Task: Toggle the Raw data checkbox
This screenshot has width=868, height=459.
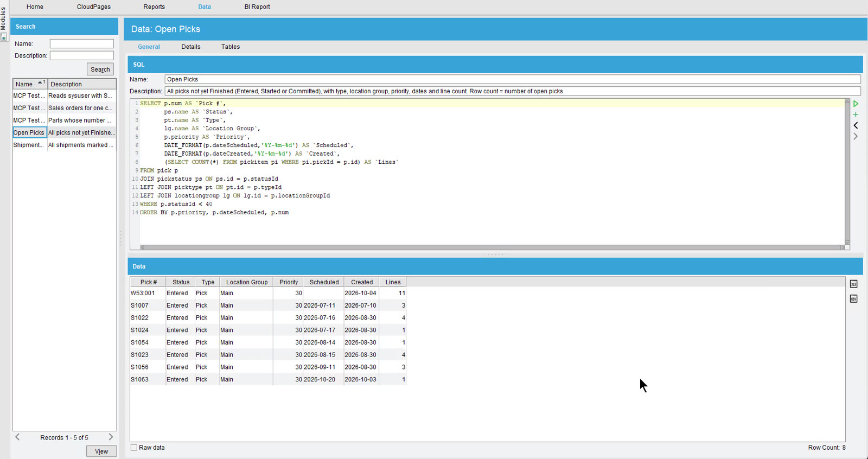Action: point(134,448)
